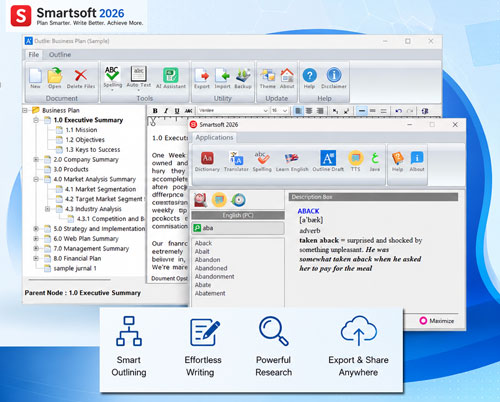Collapse the Business Plan root node

[x=25, y=110]
